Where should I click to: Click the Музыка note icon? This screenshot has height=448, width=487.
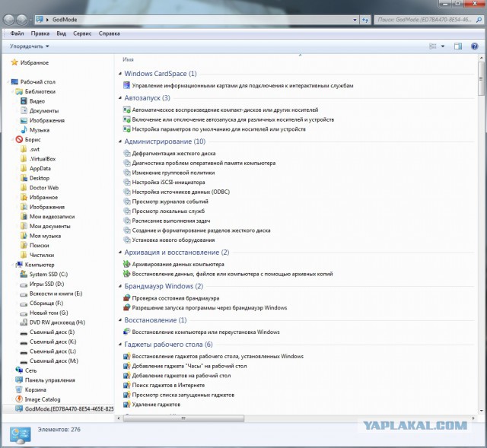tap(24, 130)
